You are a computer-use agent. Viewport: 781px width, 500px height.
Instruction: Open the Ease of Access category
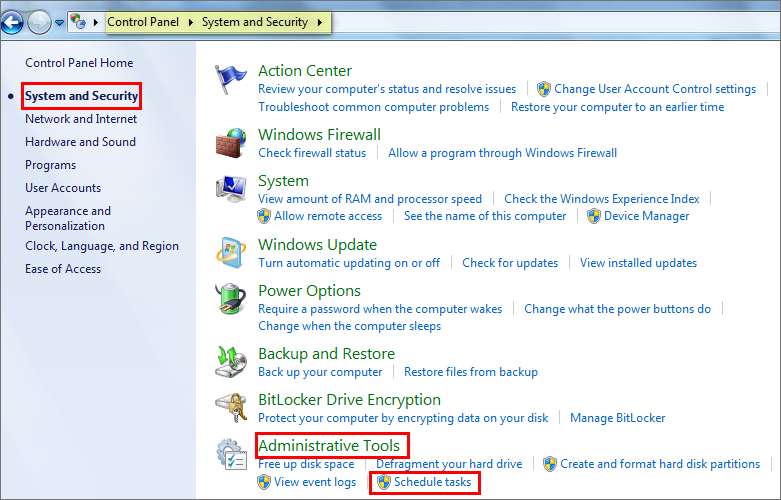coord(63,269)
